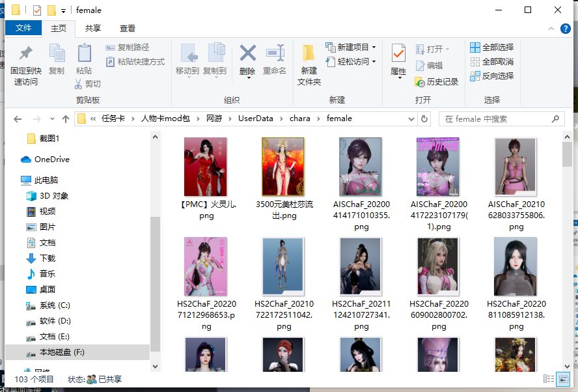Click the 任务卡 breadcrumb segment

pos(113,119)
